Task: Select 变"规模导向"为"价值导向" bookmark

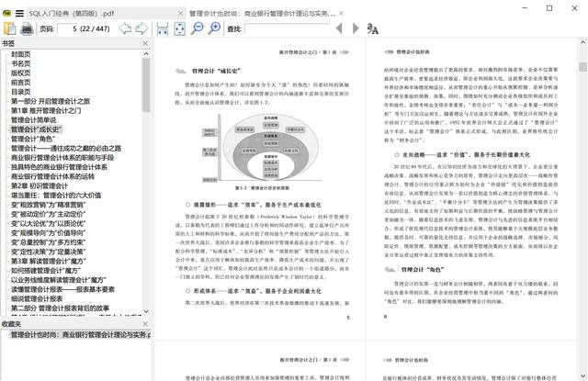Action: click(49, 233)
